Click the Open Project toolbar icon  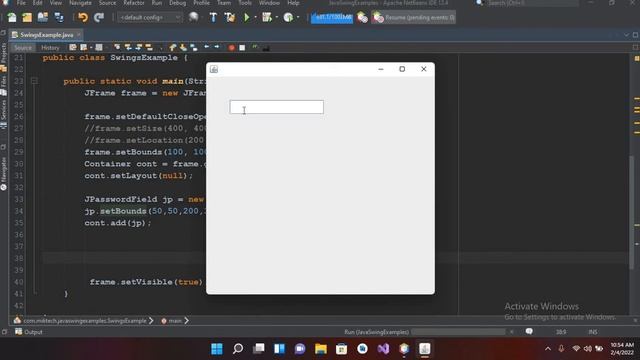tap(42, 18)
